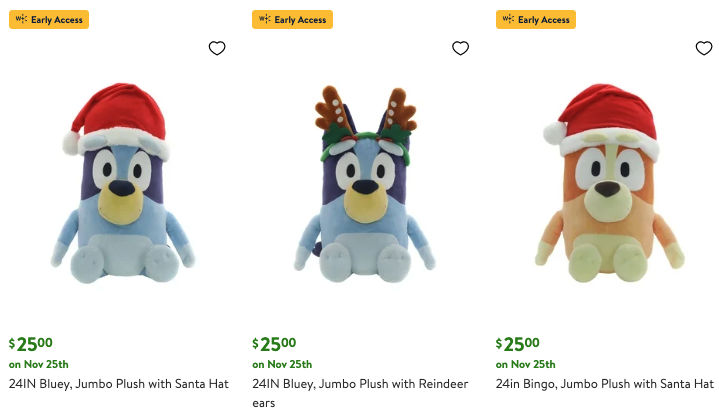This screenshot has width=719, height=419.
Task: Open '24IN Bluey, Jumbo Plush with Santa Hat' link
Action: point(119,383)
